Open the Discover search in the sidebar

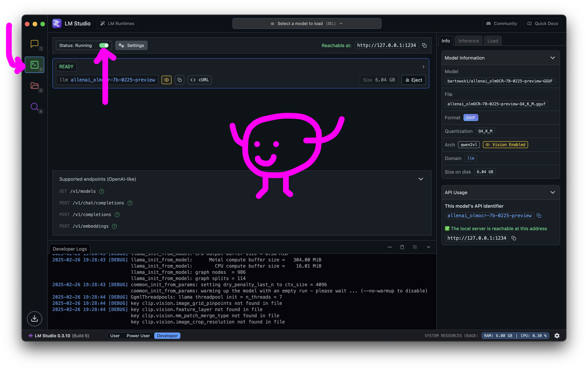(x=35, y=106)
